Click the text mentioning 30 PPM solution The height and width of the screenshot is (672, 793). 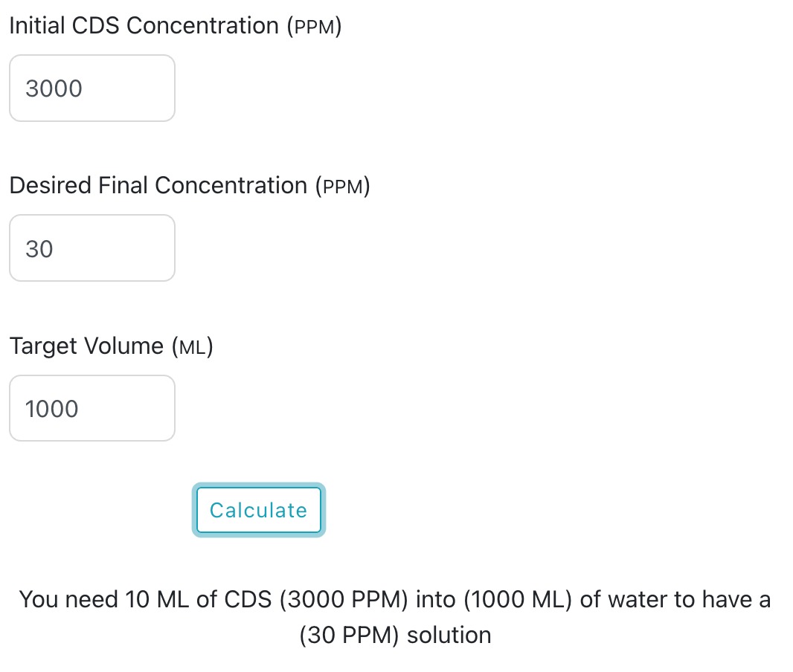pos(396,634)
